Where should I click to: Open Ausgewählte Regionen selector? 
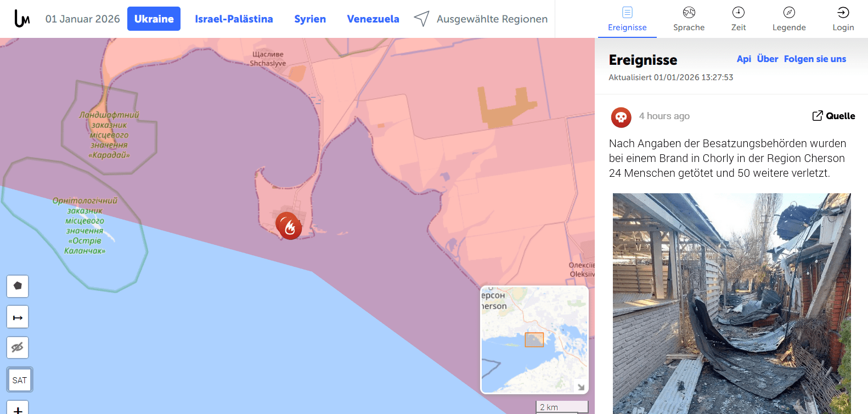(481, 19)
